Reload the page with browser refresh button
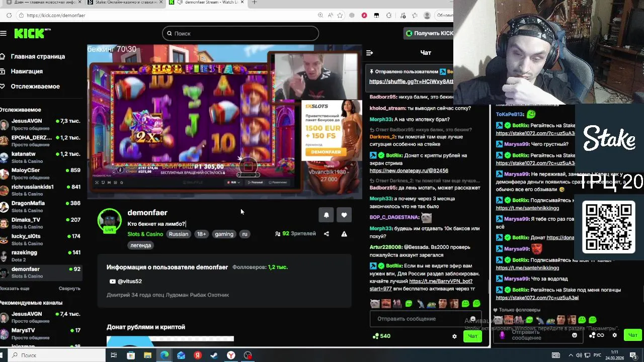644x362 pixels. point(9,16)
